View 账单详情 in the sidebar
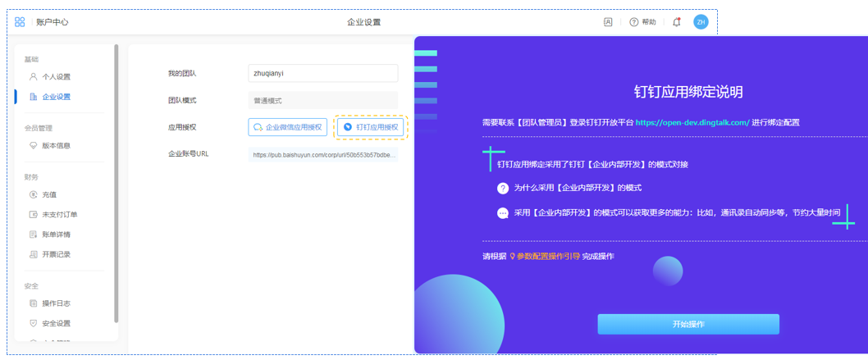This screenshot has height=360, width=868. pos(56,235)
